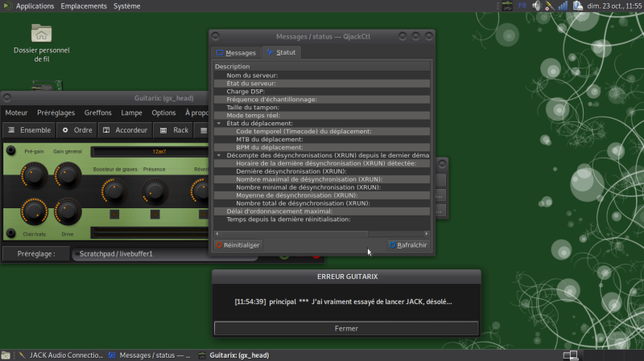The width and height of the screenshot is (644, 361).
Task: Open the Système menu in top panel
Action: 127,6
